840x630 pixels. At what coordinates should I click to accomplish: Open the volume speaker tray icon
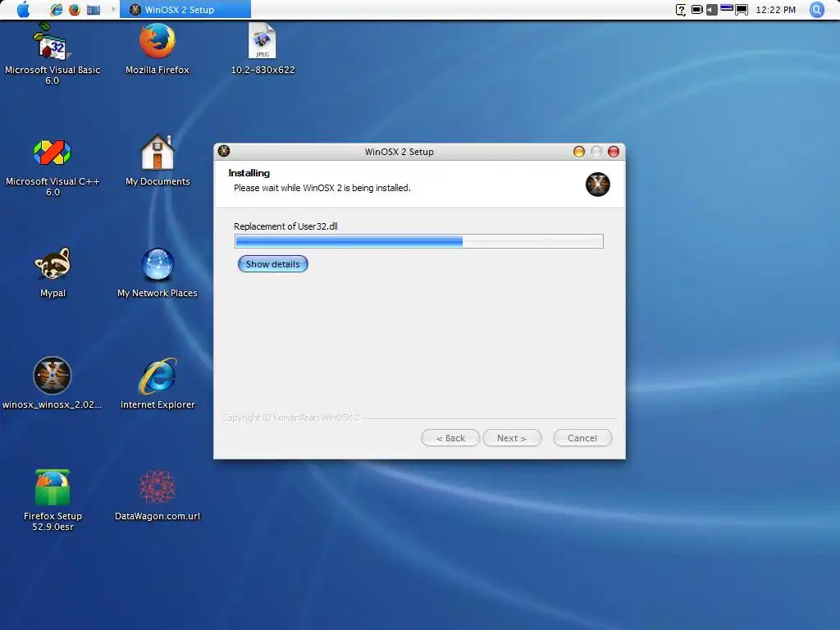click(711, 10)
